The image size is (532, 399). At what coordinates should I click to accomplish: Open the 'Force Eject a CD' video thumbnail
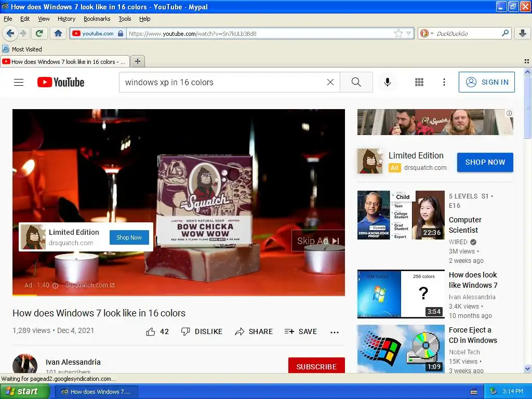pyautogui.click(x=401, y=349)
